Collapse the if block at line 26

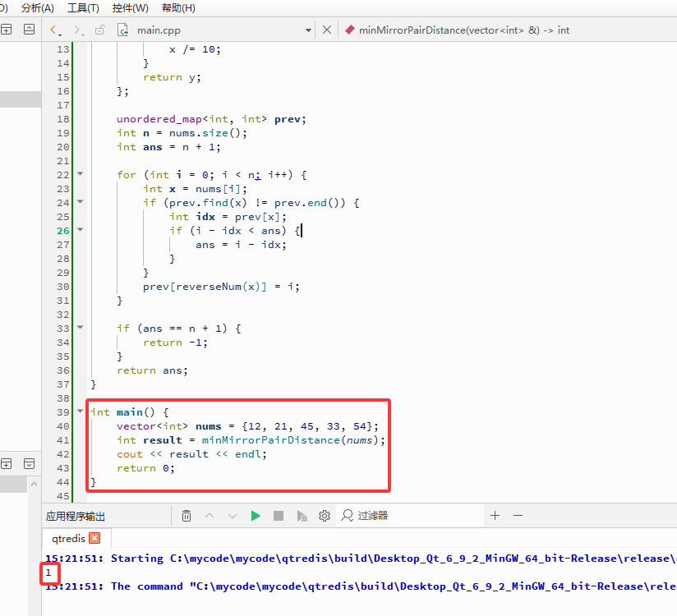[x=81, y=230]
